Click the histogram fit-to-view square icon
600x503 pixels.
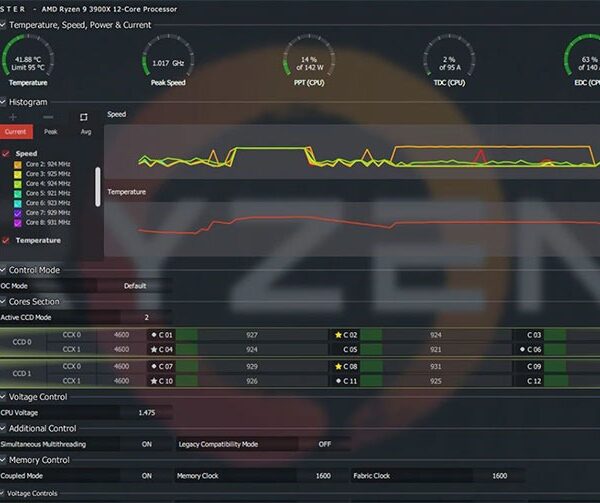pos(83,117)
